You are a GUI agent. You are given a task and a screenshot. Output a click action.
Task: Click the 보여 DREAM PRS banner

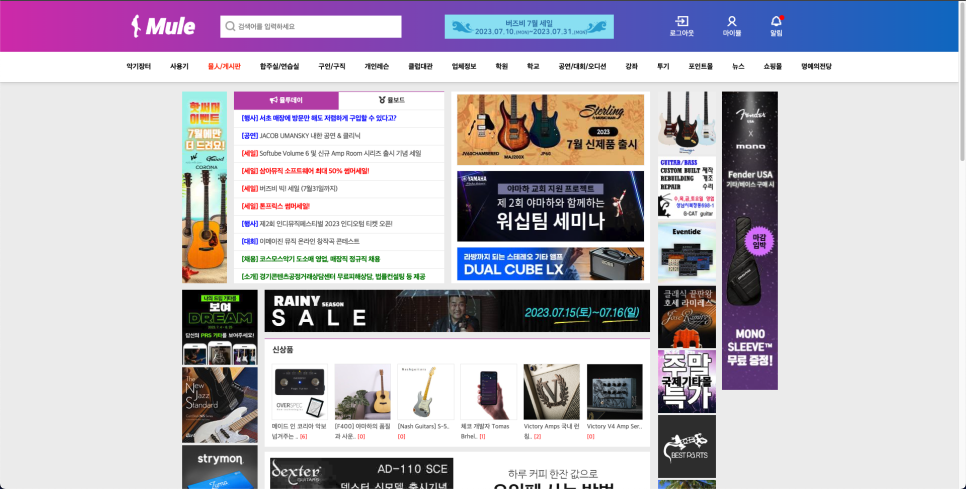[220, 328]
